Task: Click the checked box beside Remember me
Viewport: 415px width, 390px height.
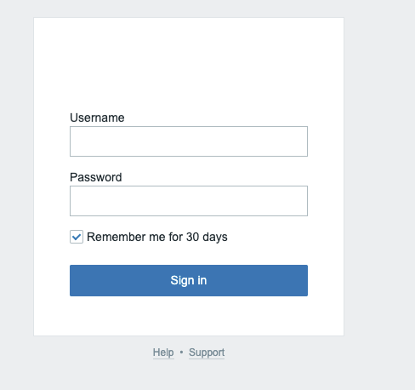Action: pyautogui.click(x=76, y=237)
